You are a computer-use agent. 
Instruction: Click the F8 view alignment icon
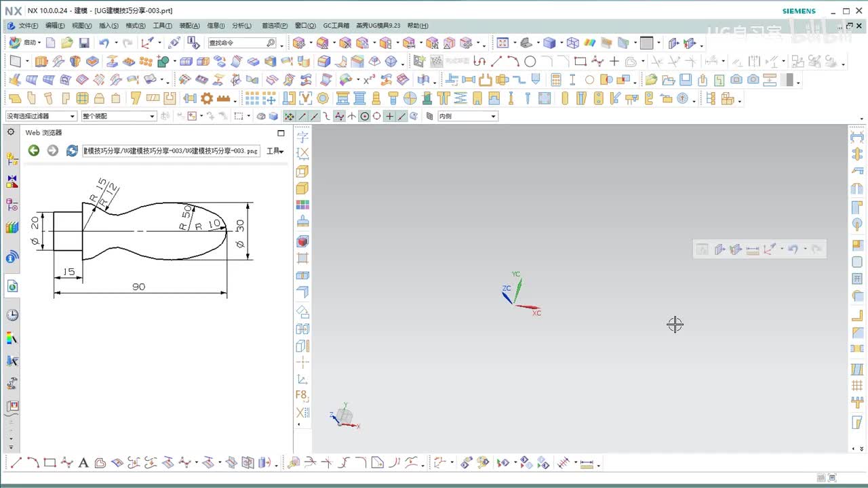click(x=302, y=395)
